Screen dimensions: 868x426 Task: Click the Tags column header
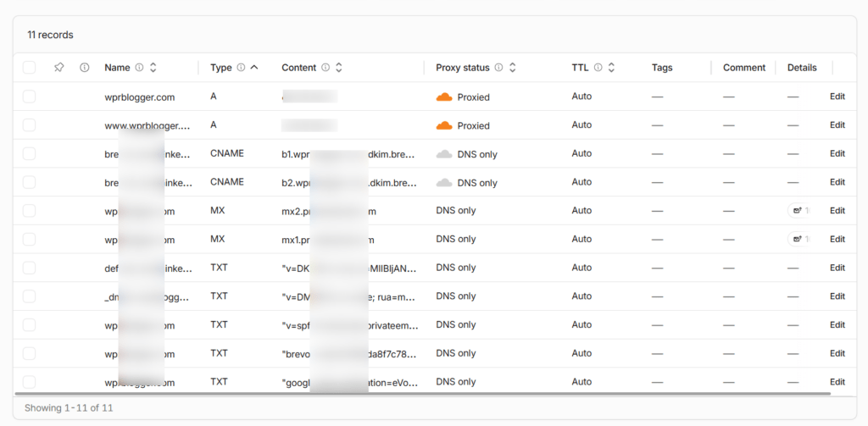[662, 68]
